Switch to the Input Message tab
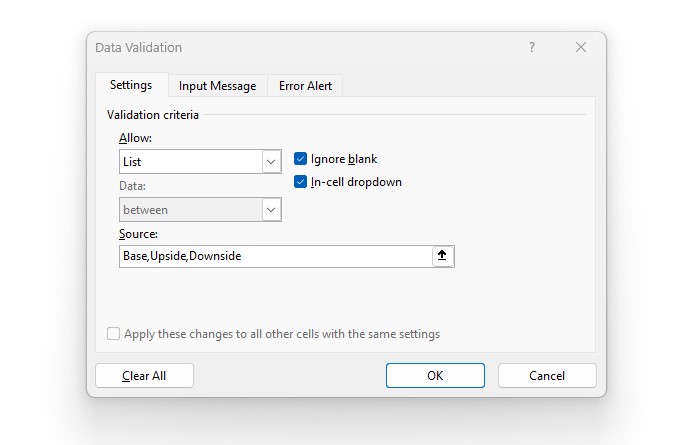The image size is (687, 445). coord(217,86)
